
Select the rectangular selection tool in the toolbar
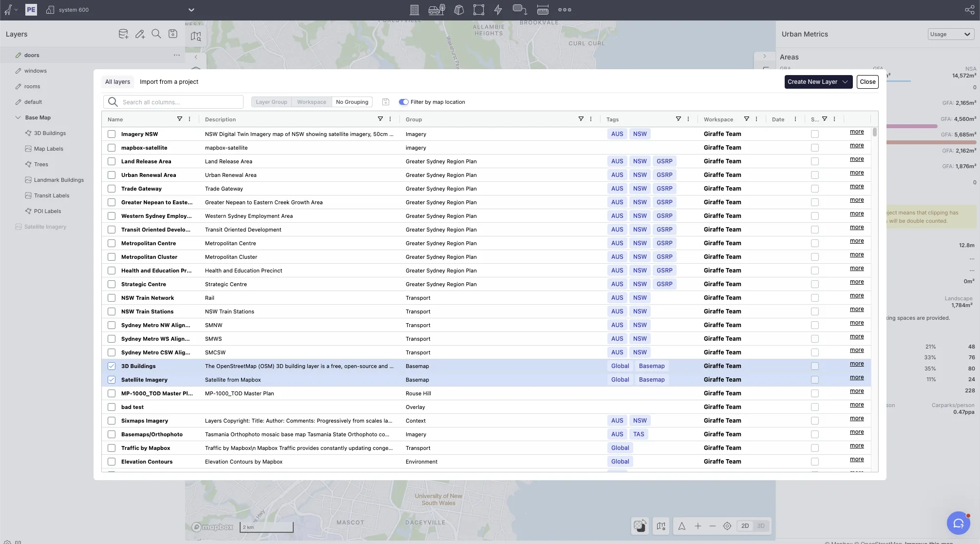coord(478,10)
